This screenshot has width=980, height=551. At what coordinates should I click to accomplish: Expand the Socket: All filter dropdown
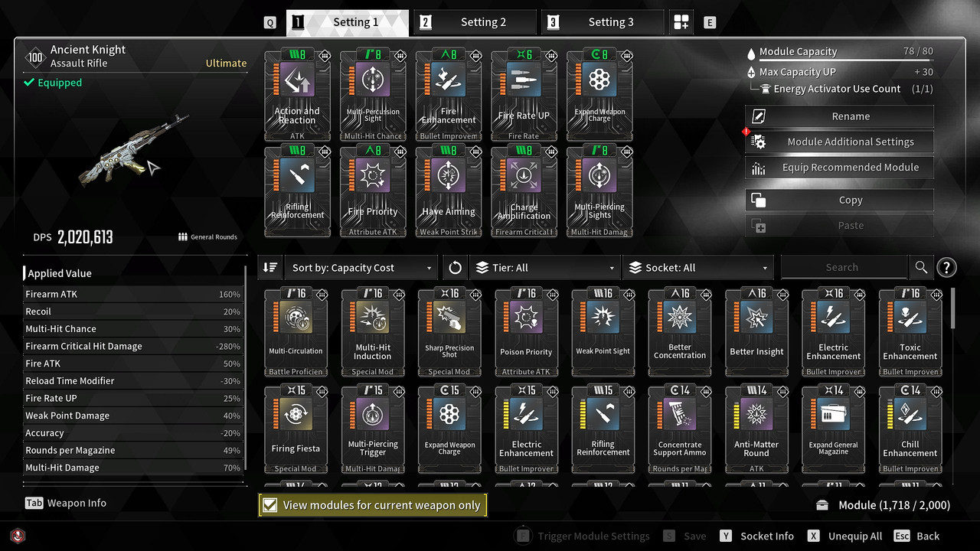coord(698,268)
